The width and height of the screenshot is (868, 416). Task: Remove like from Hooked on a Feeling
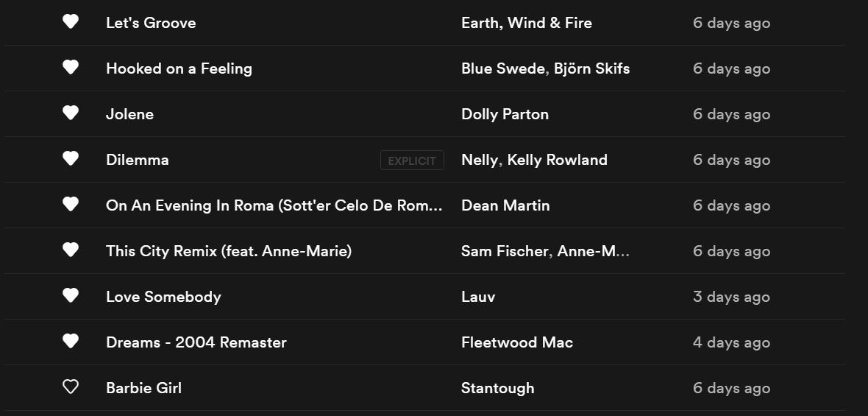click(71, 68)
